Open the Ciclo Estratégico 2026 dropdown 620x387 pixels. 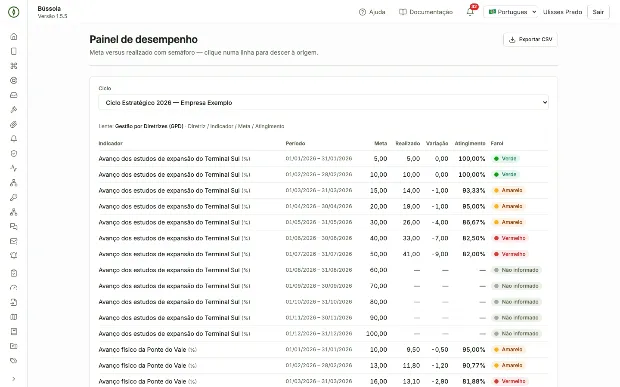click(x=323, y=102)
